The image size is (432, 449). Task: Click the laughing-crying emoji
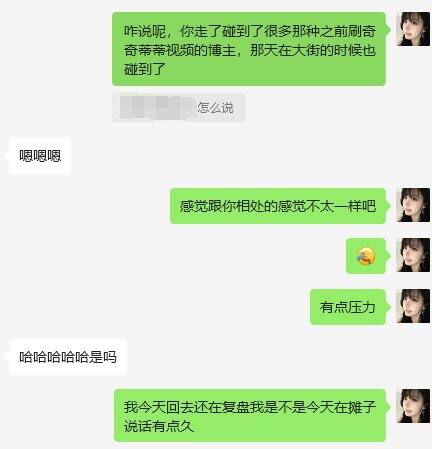[x=366, y=256]
